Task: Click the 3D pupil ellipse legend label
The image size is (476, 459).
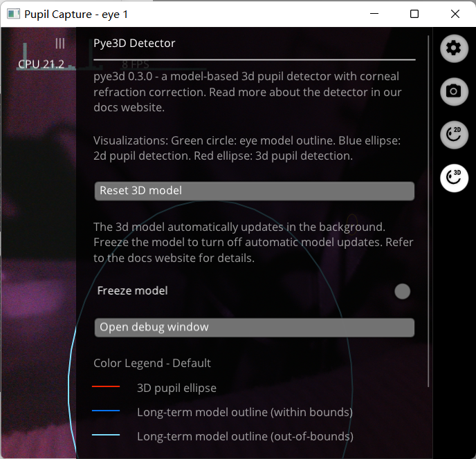Action: coord(176,388)
